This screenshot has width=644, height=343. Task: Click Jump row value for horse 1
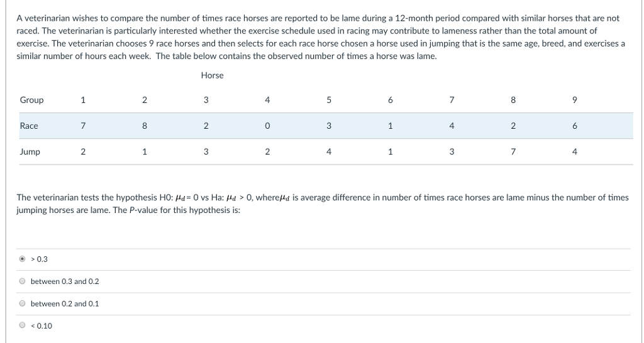(83, 151)
